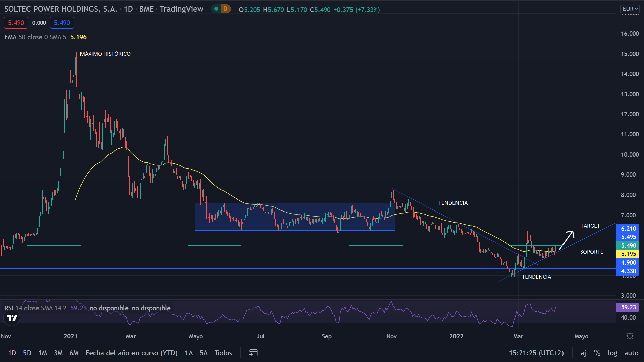Toggle logarithmic scale

[x=612, y=353]
